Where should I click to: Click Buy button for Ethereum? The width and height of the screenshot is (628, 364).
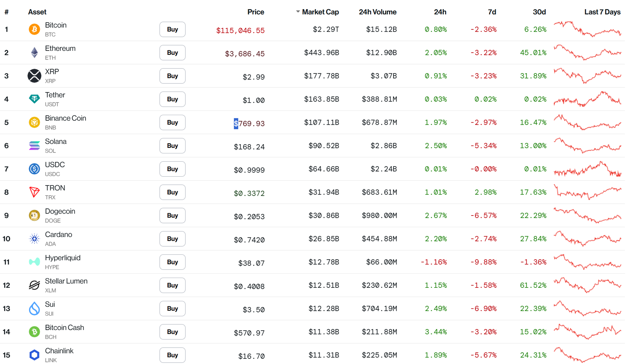coord(172,53)
